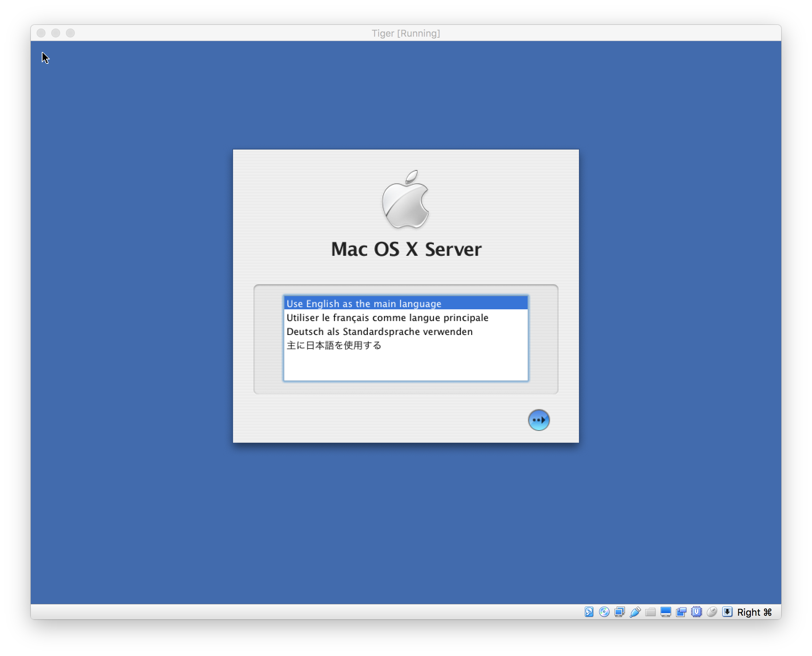Click the keyboard capture arrow icon

point(727,612)
